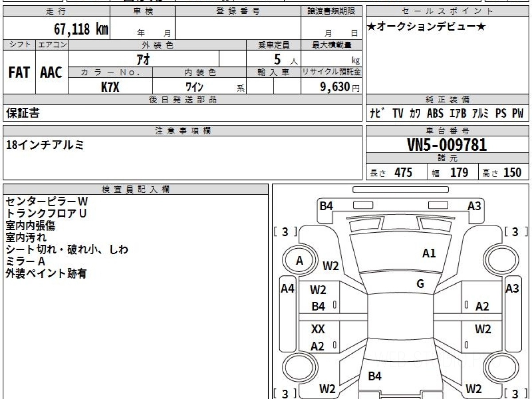The height and width of the screenshot is (399, 532).
Task: Click the wheel circle marked A
Action: pos(300,261)
